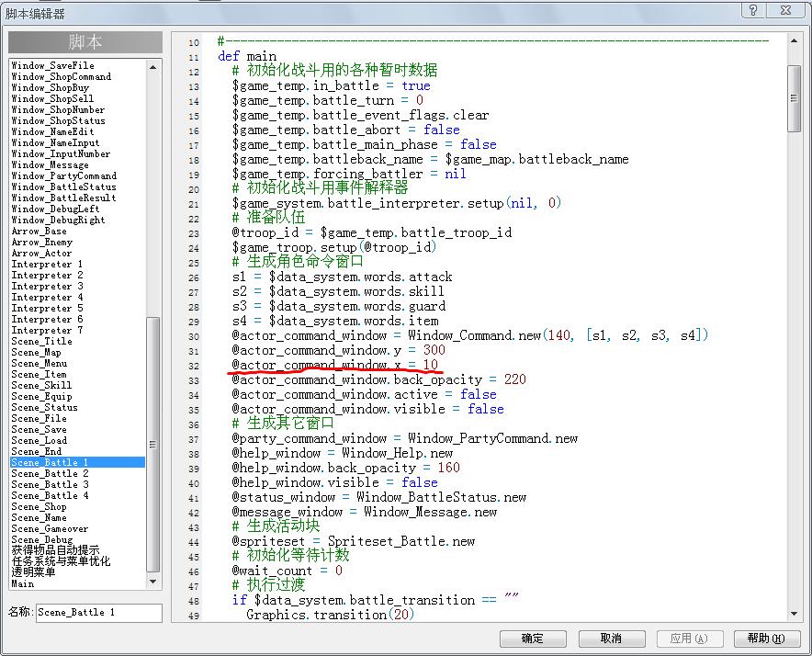Select Scene_Equip script
Viewport: 812px width, 656px height.
click(x=42, y=396)
